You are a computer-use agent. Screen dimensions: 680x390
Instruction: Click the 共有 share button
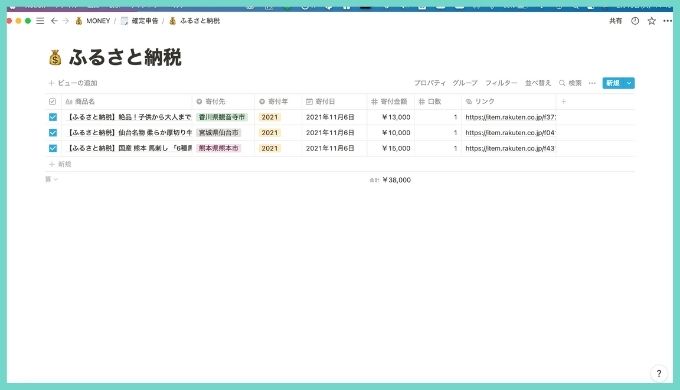pos(615,21)
